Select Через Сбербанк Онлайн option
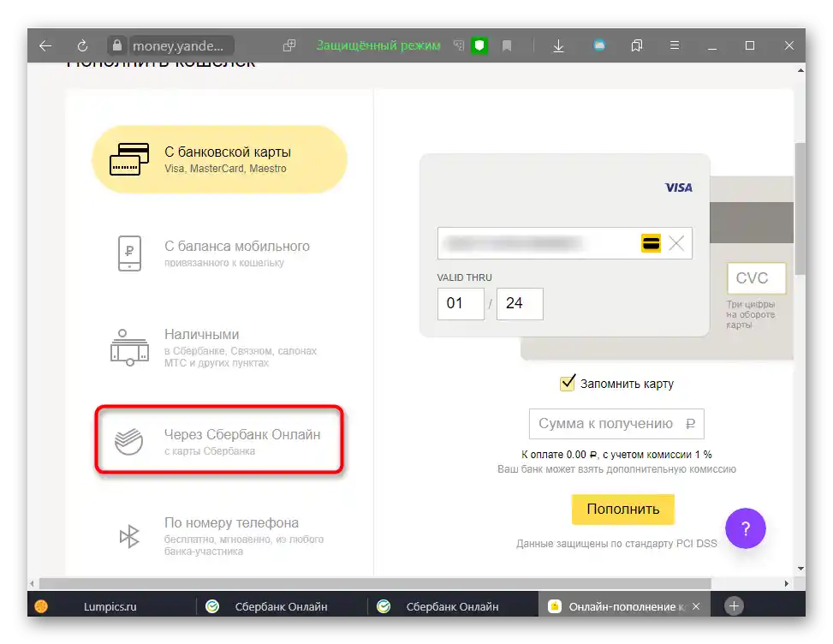 [219, 439]
